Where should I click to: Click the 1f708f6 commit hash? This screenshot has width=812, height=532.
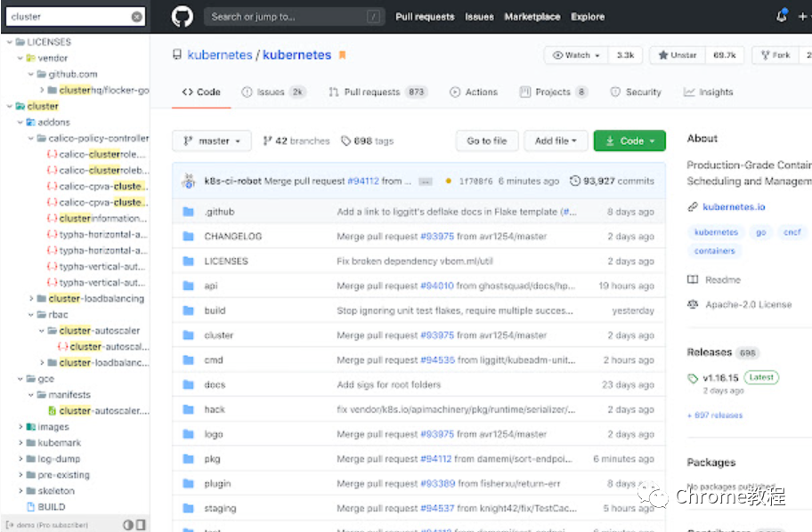(476, 181)
